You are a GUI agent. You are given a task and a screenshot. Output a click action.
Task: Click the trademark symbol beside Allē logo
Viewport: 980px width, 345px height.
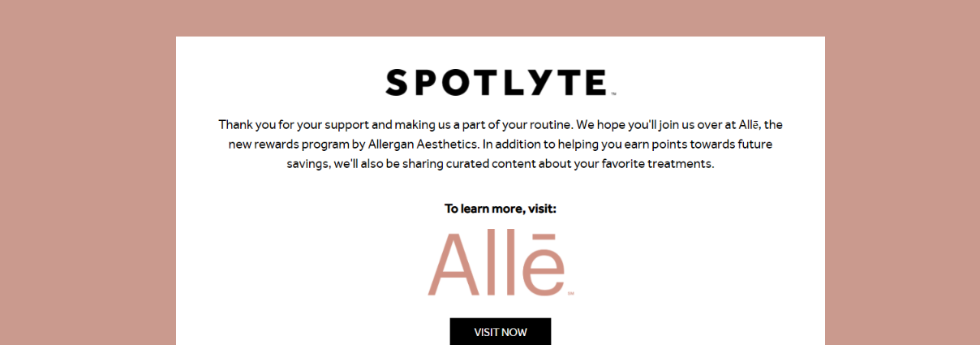point(570,293)
